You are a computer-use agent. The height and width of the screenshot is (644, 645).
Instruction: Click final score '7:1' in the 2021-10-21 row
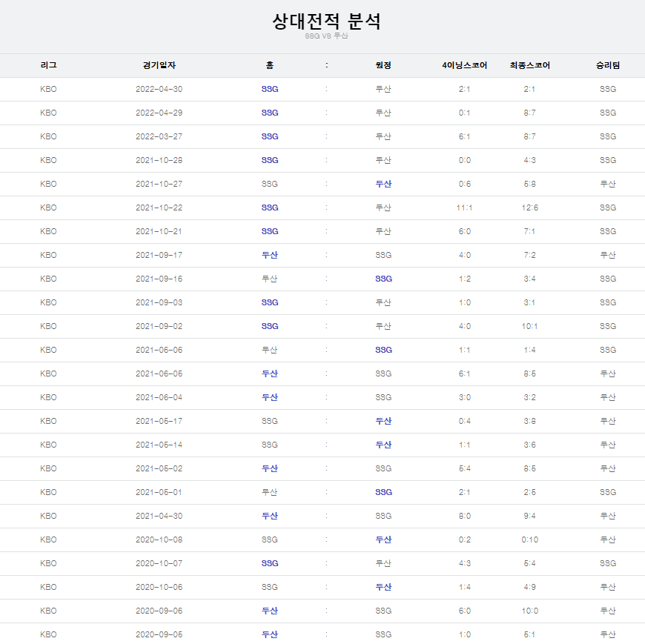530,231
